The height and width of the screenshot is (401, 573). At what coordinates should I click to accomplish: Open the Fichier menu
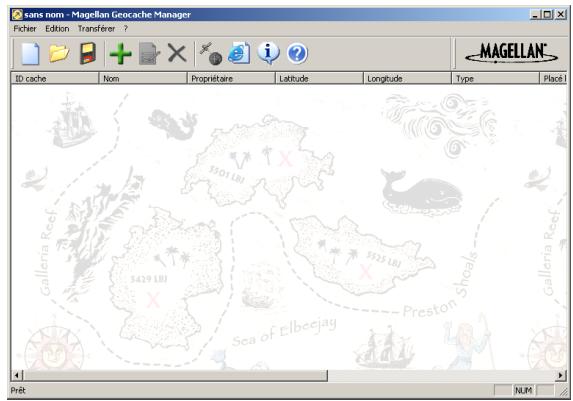point(25,29)
